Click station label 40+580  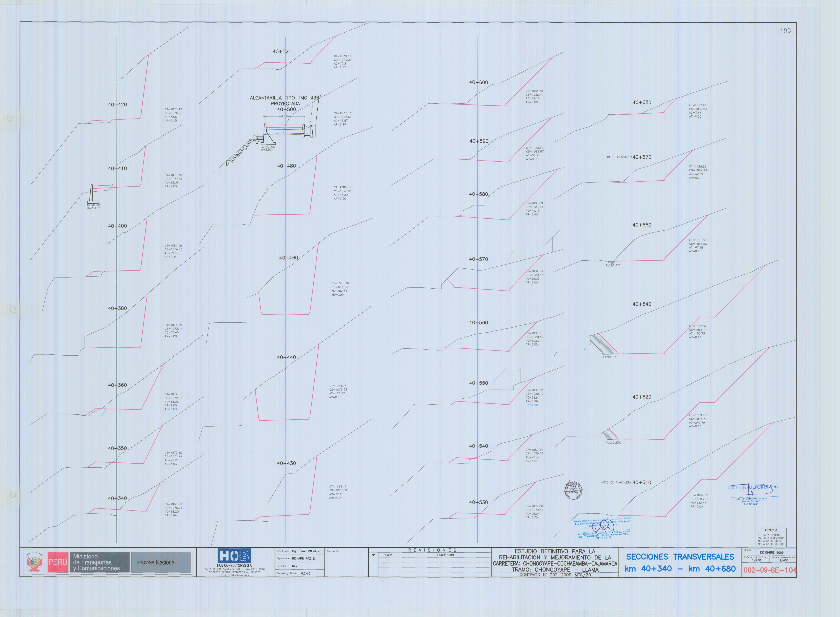tap(479, 194)
